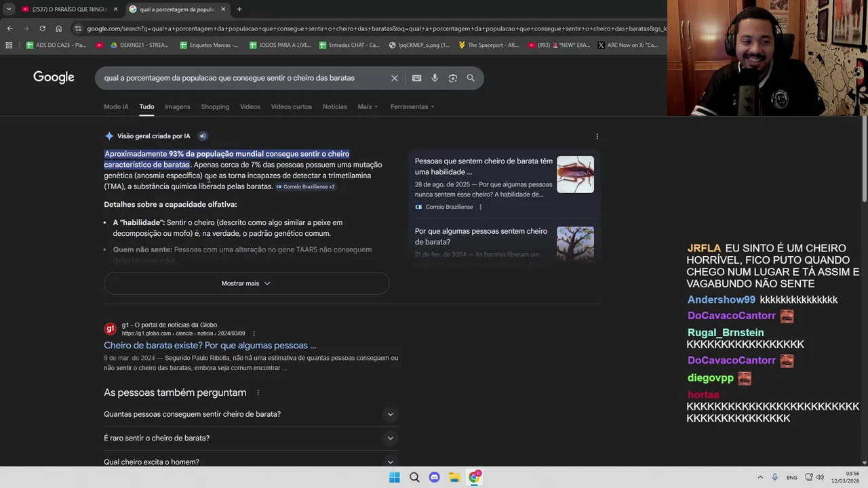Open JOGOS PARA A LIVE bookmark
The width and height of the screenshot is (868, 488).
click(x=280, y=45)
